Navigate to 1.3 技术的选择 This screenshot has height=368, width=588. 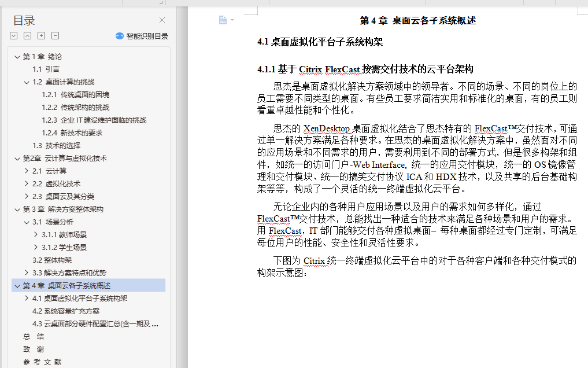tap(56, 146)
